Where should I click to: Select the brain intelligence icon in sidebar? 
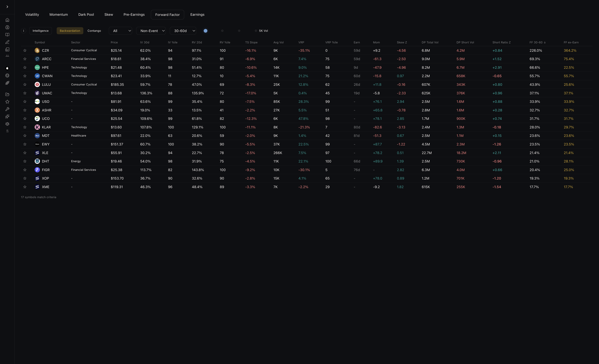pos(7,27)
